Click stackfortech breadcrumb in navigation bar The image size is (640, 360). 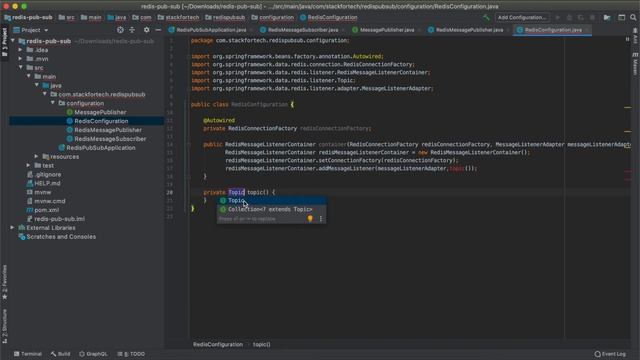(x=179, y=18)
